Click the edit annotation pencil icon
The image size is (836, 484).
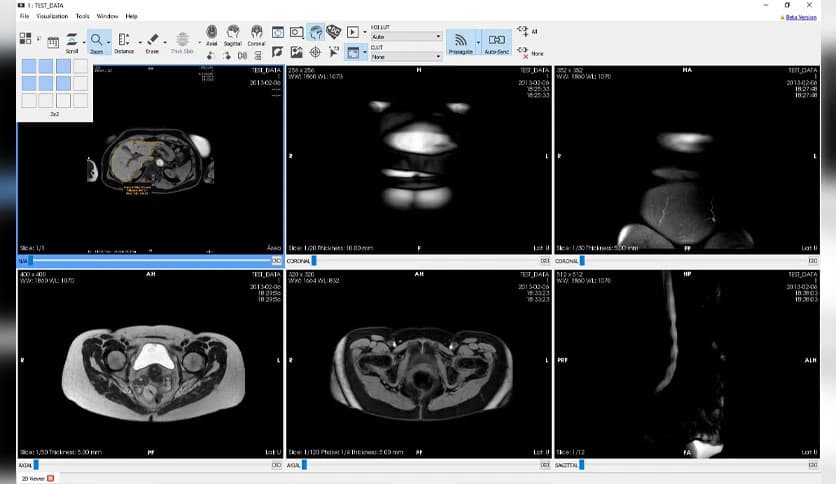point(277,52)
